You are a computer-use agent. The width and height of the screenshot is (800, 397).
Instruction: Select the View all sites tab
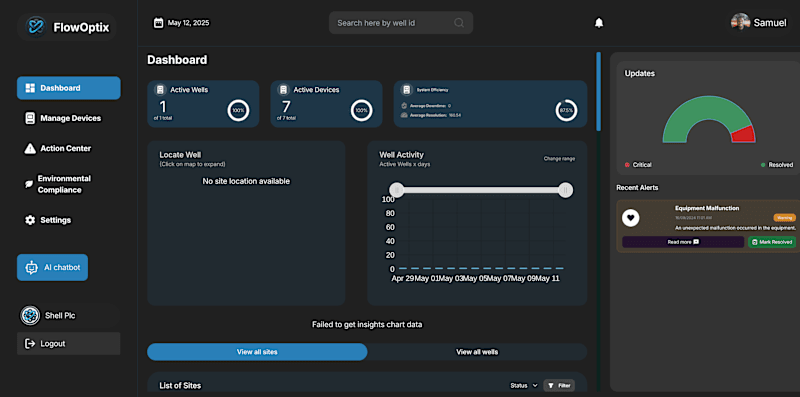[x=257, y=352]
